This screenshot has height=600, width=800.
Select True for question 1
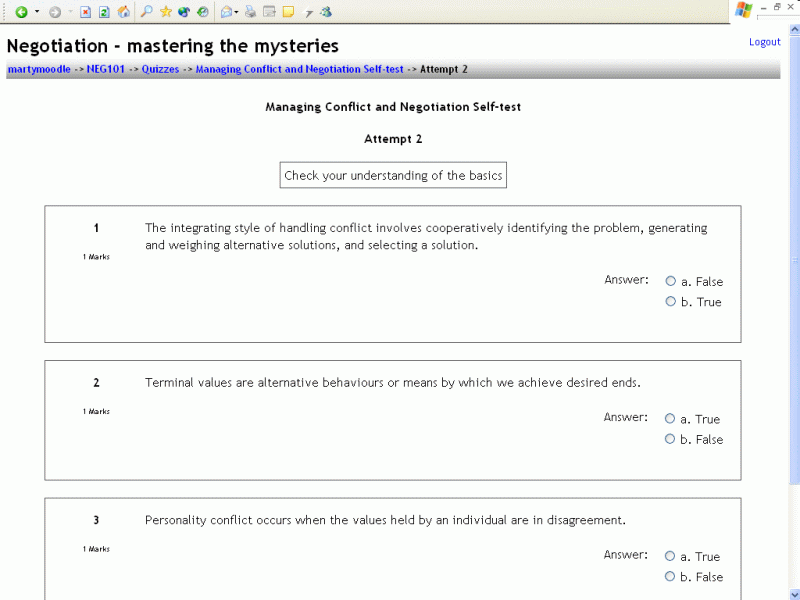coord(670,302)
